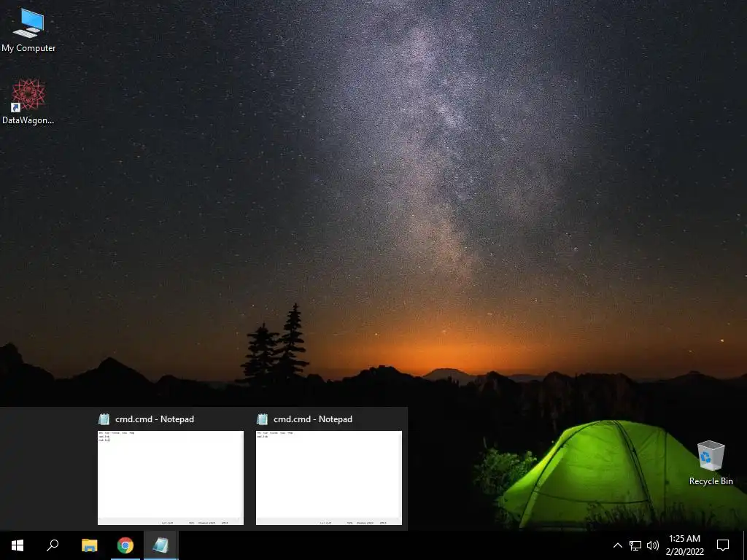Open the Windows Start menu
The height and width of the screenshot is (560, 747).
point(18,545)
